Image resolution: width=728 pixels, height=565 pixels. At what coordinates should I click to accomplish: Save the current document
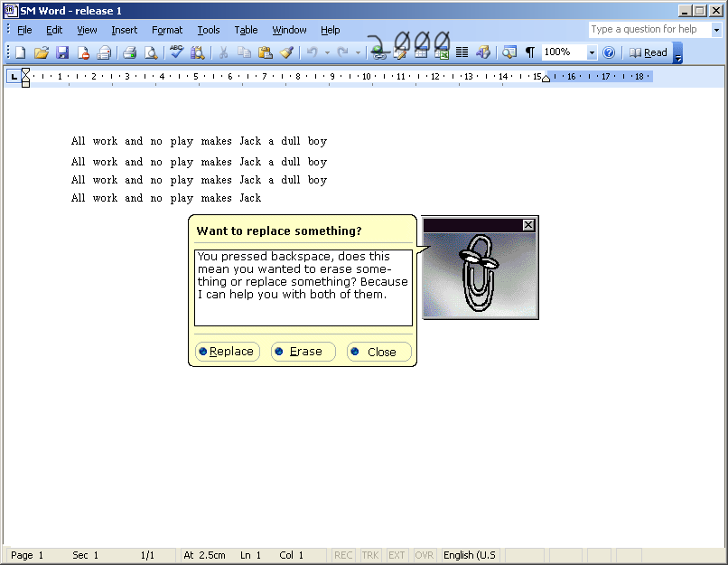[x=62, y=52]
